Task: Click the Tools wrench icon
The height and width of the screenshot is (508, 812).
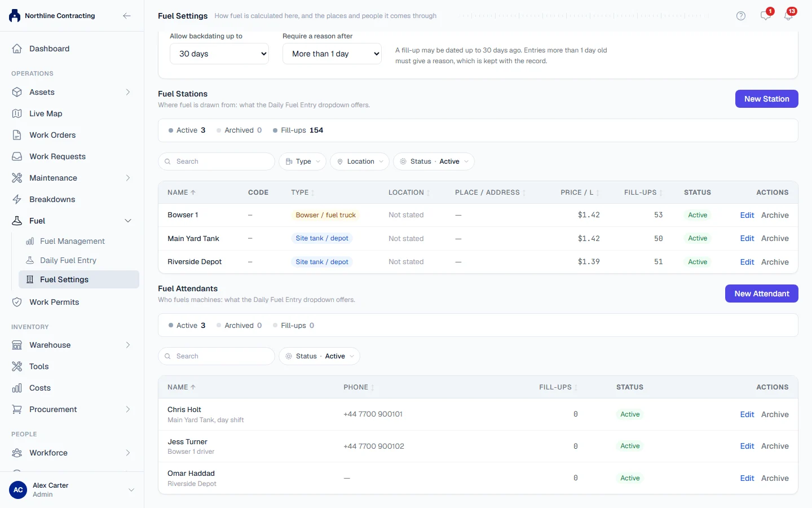Action: pos(17,366)
